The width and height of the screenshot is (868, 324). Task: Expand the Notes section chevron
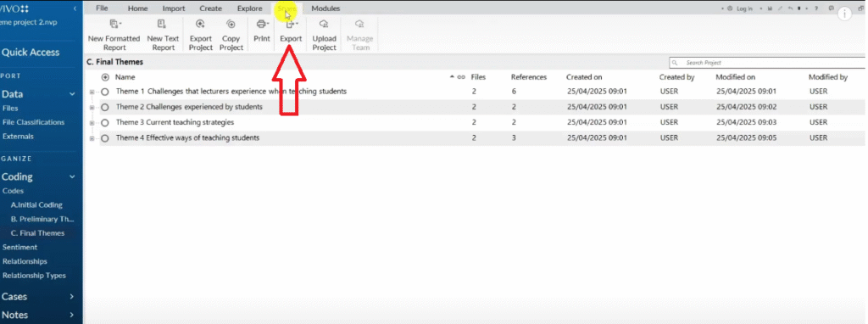72,316
